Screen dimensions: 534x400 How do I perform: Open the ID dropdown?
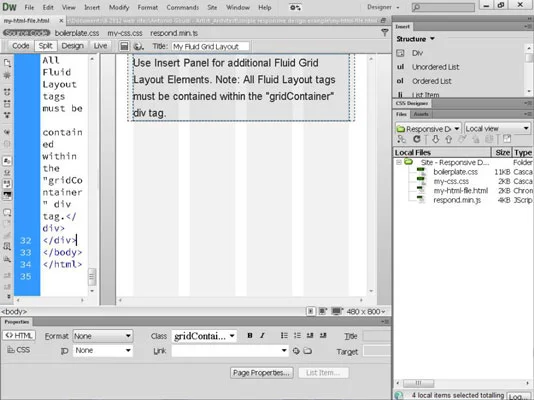pos(103,350)
